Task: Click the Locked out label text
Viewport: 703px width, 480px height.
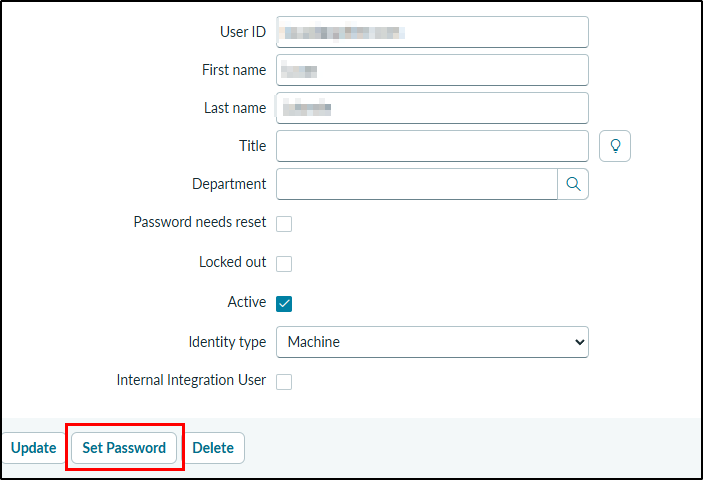Action: (x=233, y=262)
